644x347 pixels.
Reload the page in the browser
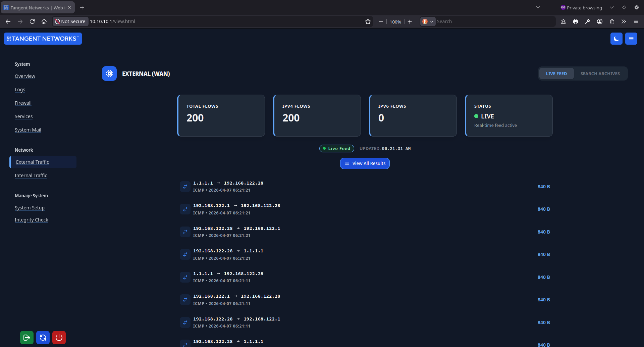pyautogui.click(x=32, y=21)
